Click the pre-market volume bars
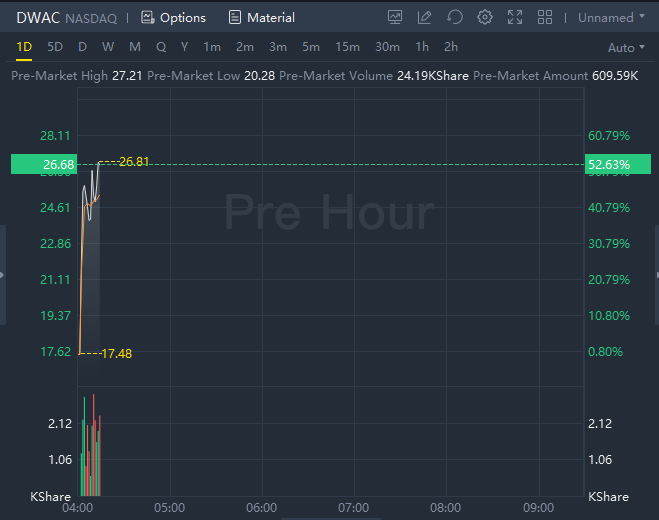 tap(91, 446)
